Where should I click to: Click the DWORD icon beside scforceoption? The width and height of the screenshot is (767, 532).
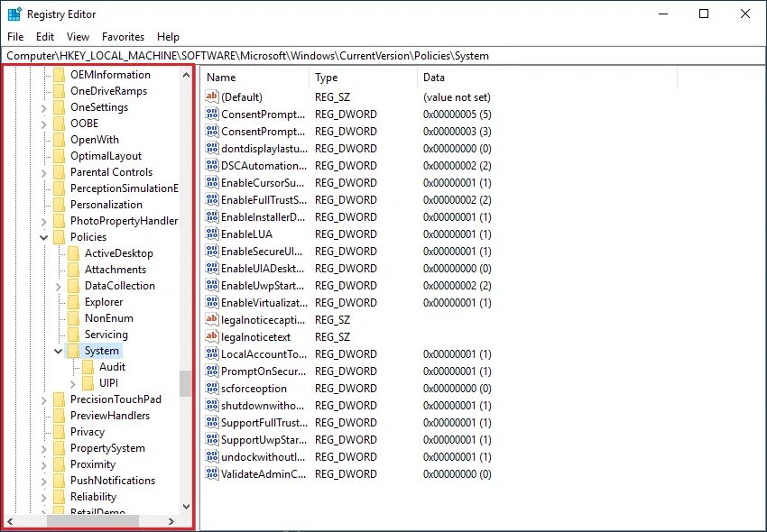(212, 389)
